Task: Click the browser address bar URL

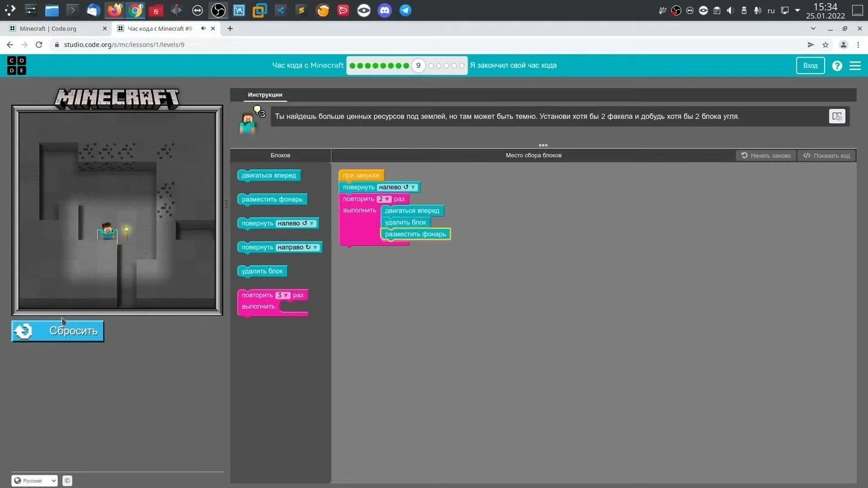Action: (124, 45)
